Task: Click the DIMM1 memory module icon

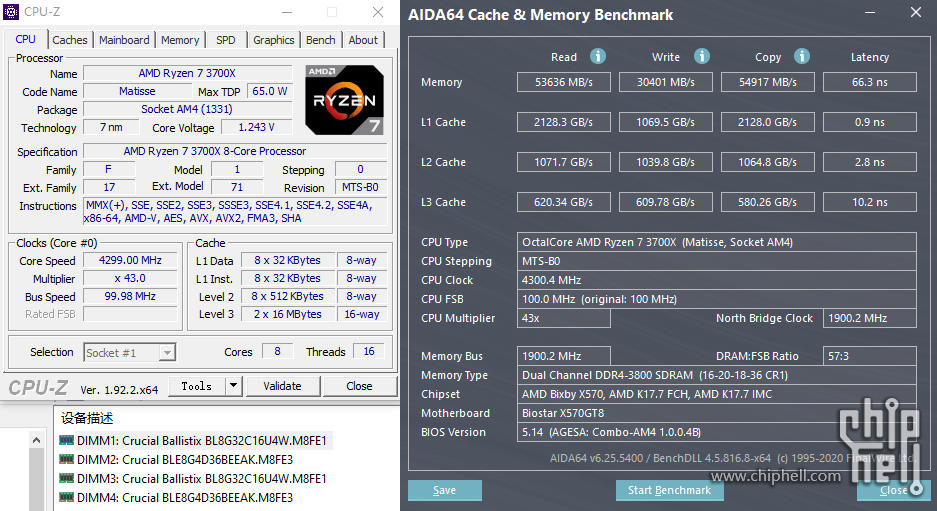Action: [66, 440]
